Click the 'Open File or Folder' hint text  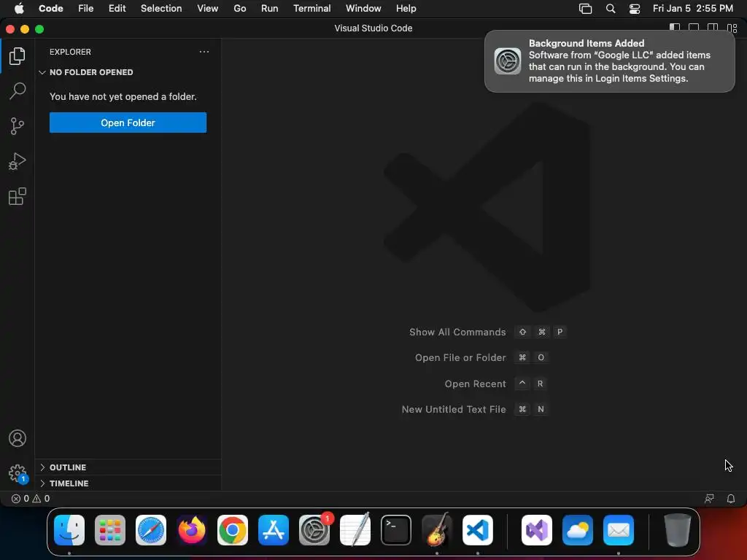(460, 357)
